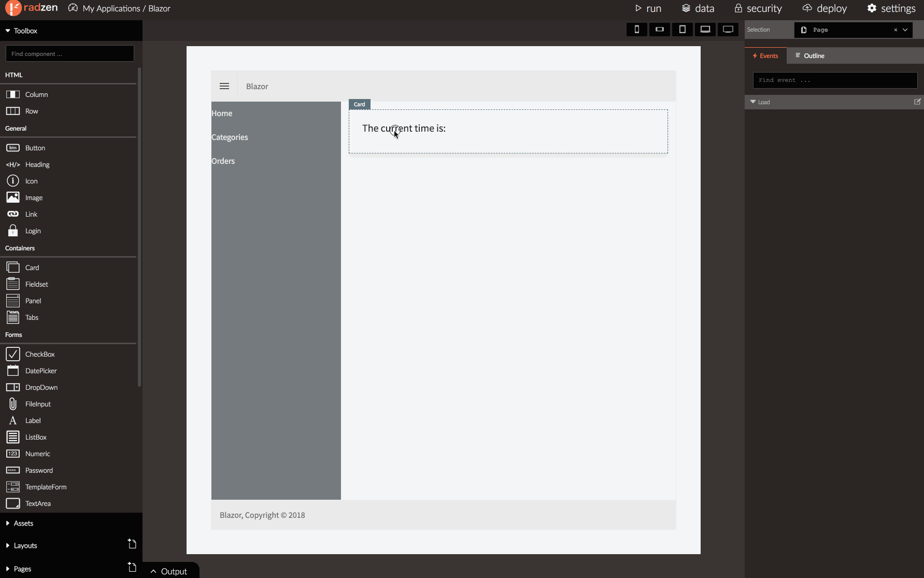Image resolution: width=924 pixels, height=578 pixels.
Task: Choose the Label component icon
Action: (13, 420)
